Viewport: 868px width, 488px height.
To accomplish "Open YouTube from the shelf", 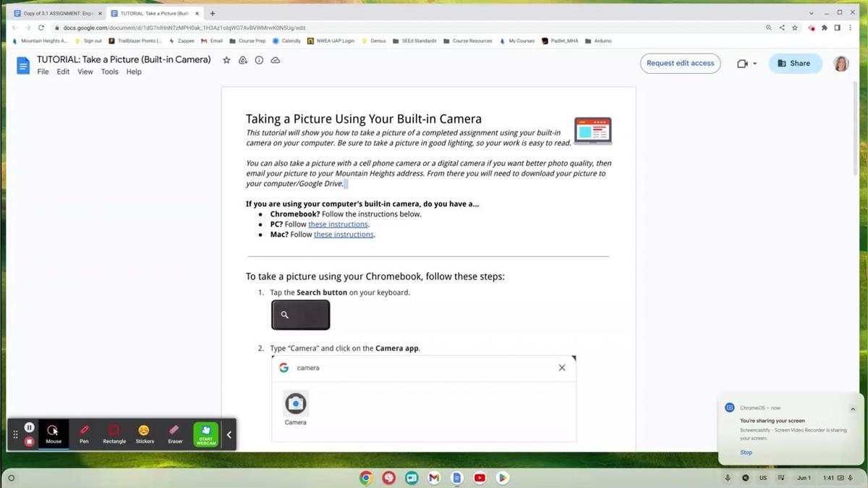I will 480,478.
